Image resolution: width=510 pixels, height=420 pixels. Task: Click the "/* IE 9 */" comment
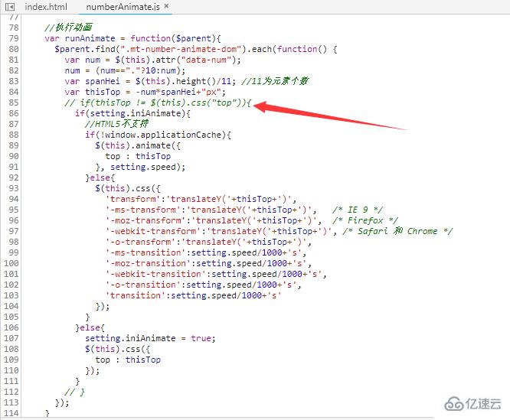[358, 210]
